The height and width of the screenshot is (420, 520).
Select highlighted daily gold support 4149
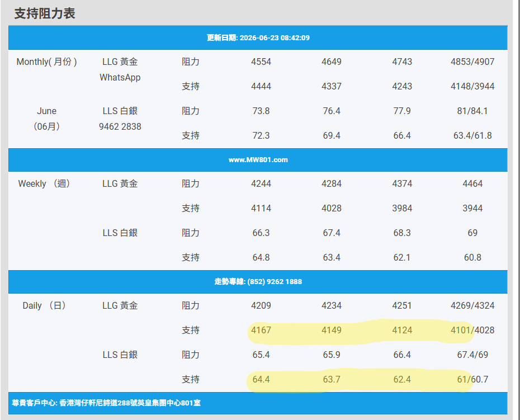click(x=332, y=330)
